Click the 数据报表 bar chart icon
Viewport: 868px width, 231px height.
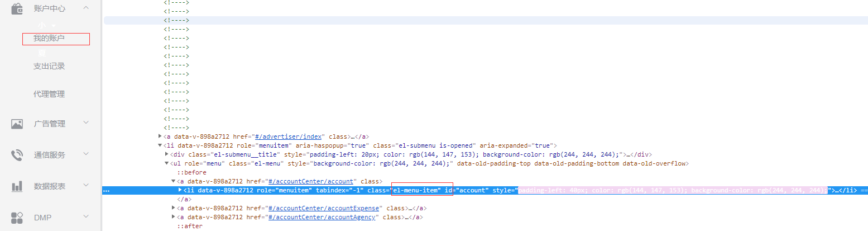17,186
